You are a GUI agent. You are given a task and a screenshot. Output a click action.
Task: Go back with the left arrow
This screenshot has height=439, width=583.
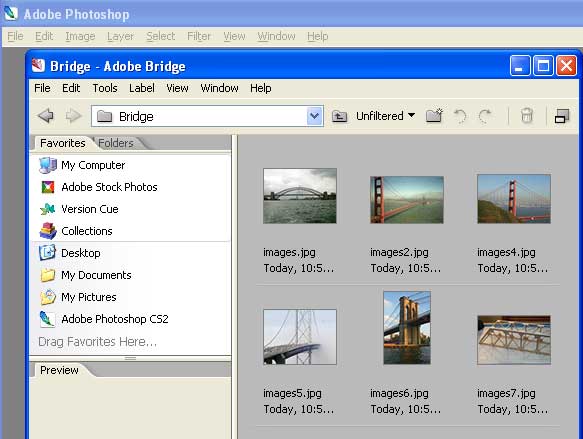pyautogui.click(x=46, y=116)
